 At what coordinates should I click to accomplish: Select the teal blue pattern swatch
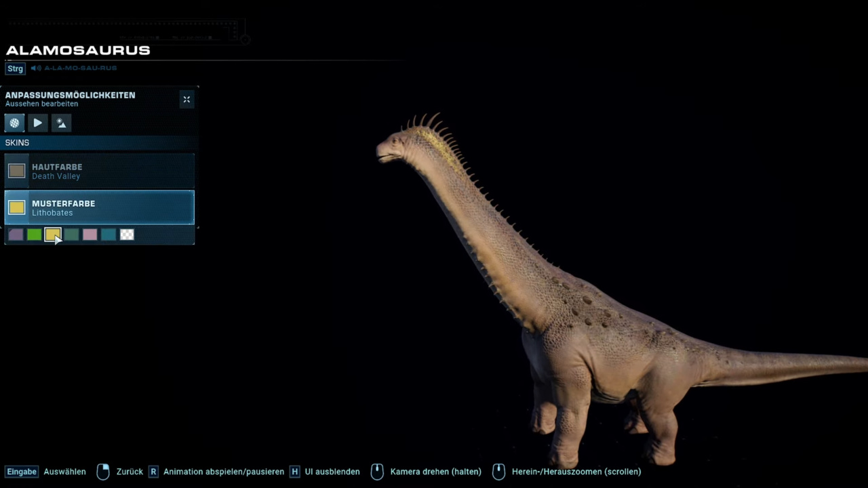[x=108, y=235]
